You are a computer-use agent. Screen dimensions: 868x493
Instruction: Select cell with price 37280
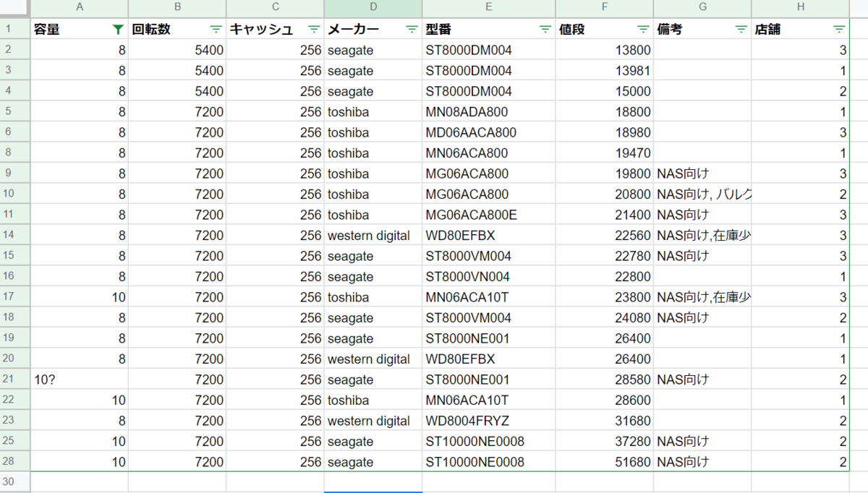(x=605, y=442)
